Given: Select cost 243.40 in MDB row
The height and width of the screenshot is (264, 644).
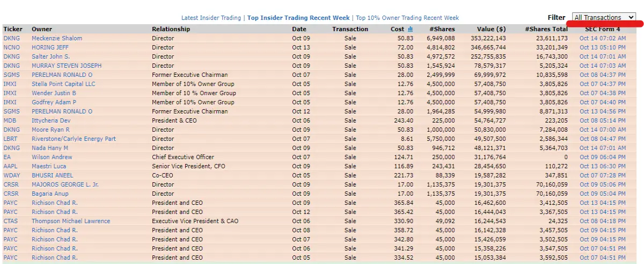Looking at the screenshot, I should point(404,120).
